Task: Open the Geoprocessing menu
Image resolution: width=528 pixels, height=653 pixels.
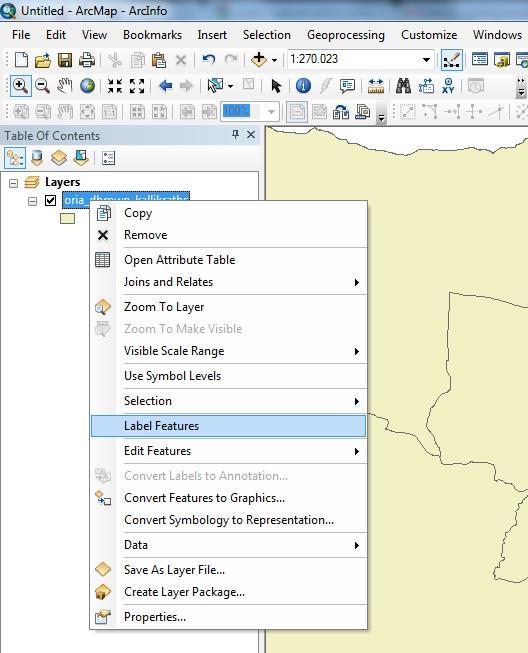Action: tap(346, 35)
